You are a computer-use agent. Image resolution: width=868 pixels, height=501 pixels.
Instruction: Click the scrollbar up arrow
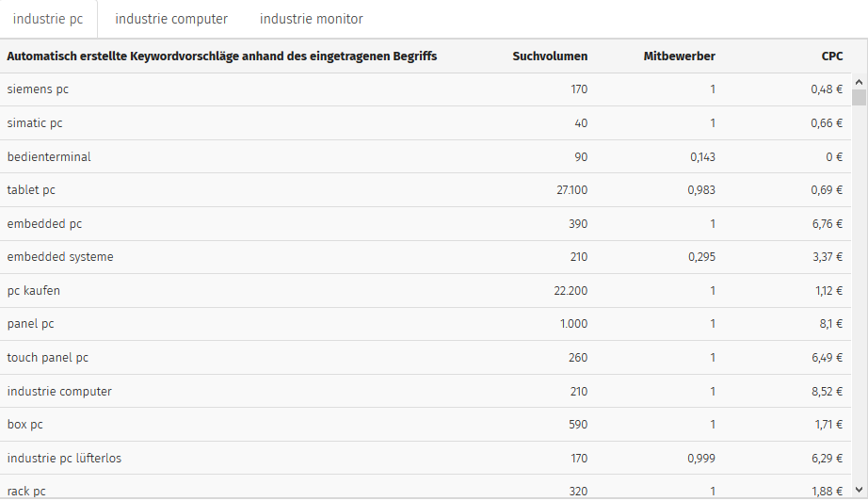click(859, 82)
